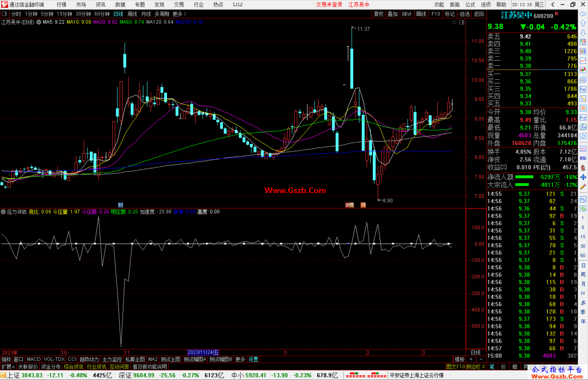Open the tree structure sidebar icon
Screen dimensions: 588x380
coord(583,99)
